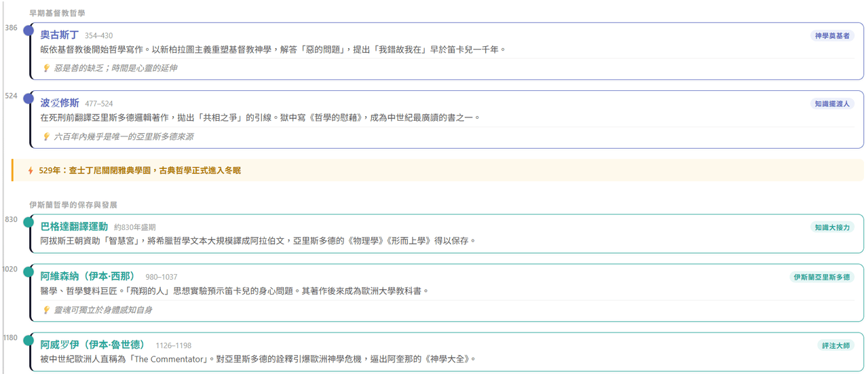Click the 529年 查士丁尼關閉雅典學園 banner text
Viewport: 868px width, 374px height.
click(140, 170)
